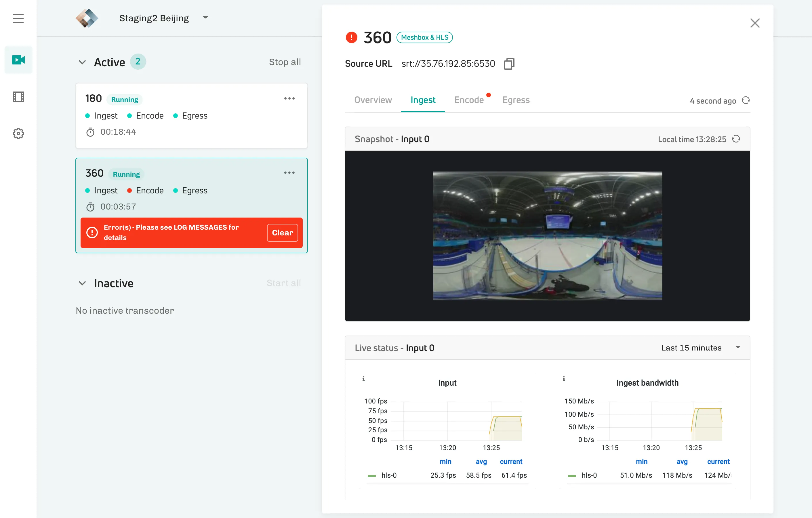
Task: Click the red error icon beside 360 title
Action: tap(351, 37)
